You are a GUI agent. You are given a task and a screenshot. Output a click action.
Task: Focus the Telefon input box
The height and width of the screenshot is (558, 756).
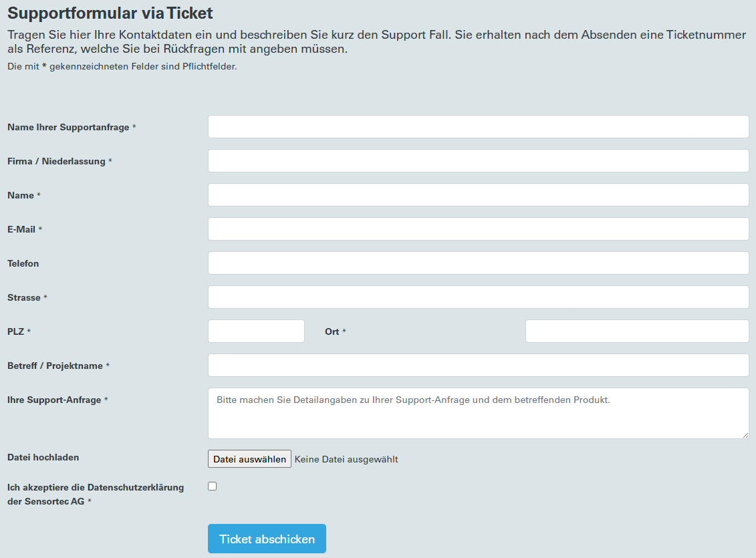(479, 263)
